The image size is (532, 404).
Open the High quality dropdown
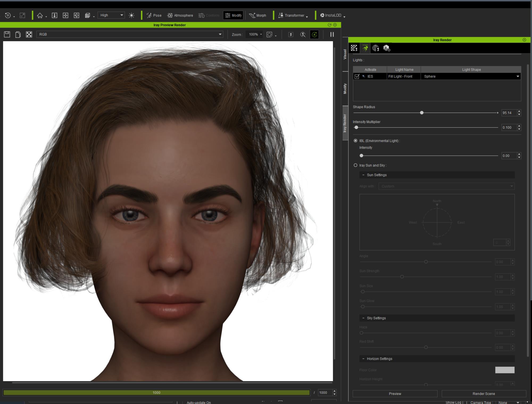[x=111, y=15]
